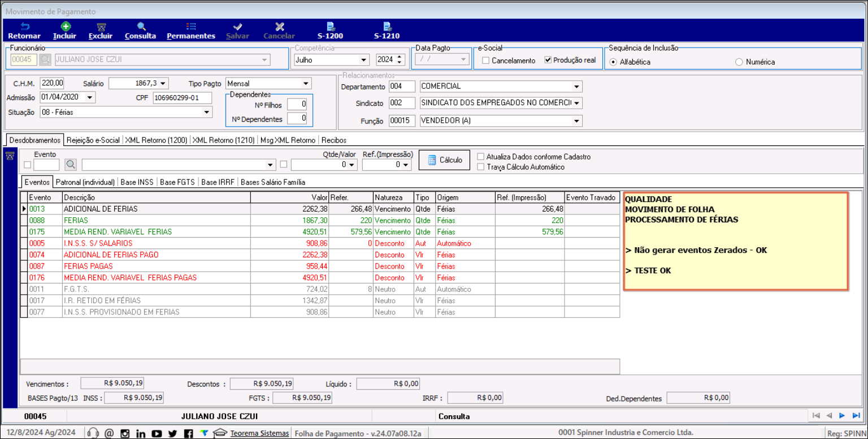Expand the Função VENDEDOR (A) dropdown
Image resolution: width=868 pixels, height=439 pixels.
click(x=576, y=120)
